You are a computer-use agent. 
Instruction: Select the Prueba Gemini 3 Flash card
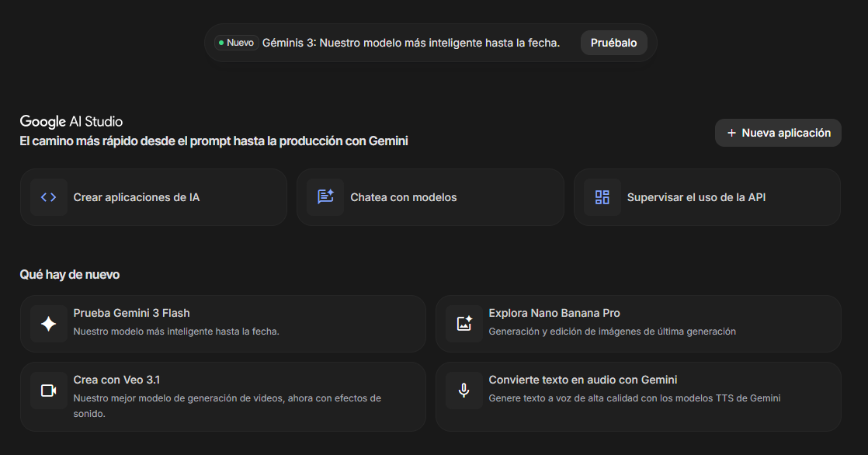click(223, 324)
